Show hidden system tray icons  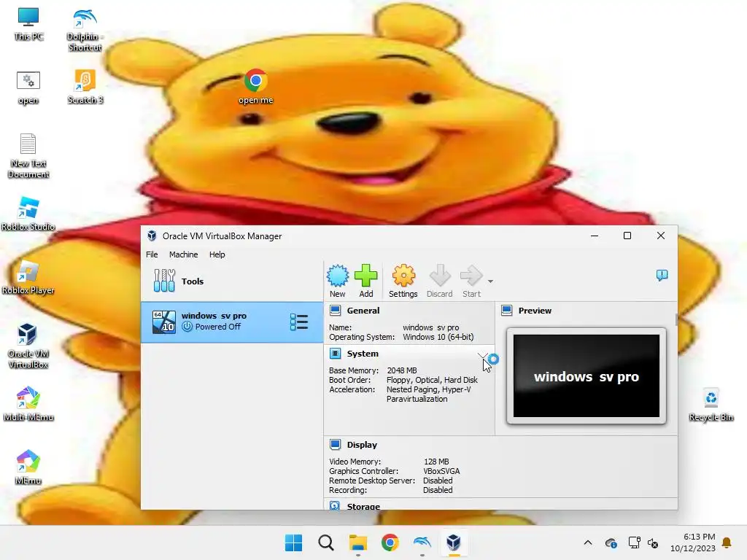pyautogui.click(x=588, y=542)
